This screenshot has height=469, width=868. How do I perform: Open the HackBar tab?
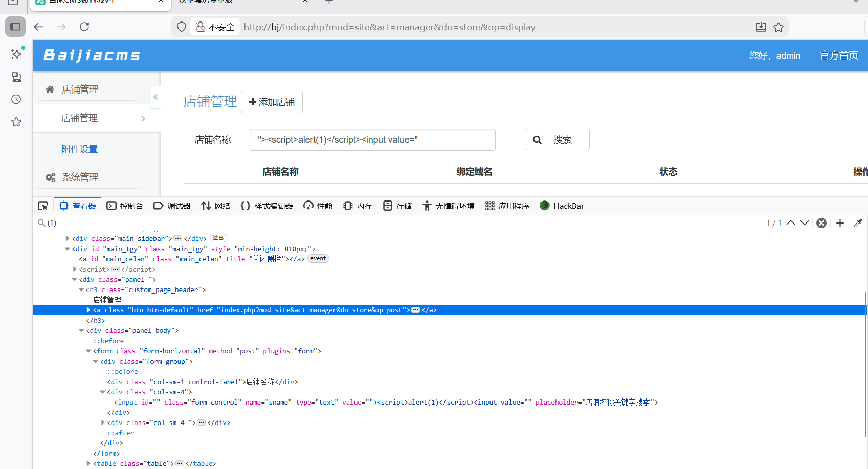[562, 206]
